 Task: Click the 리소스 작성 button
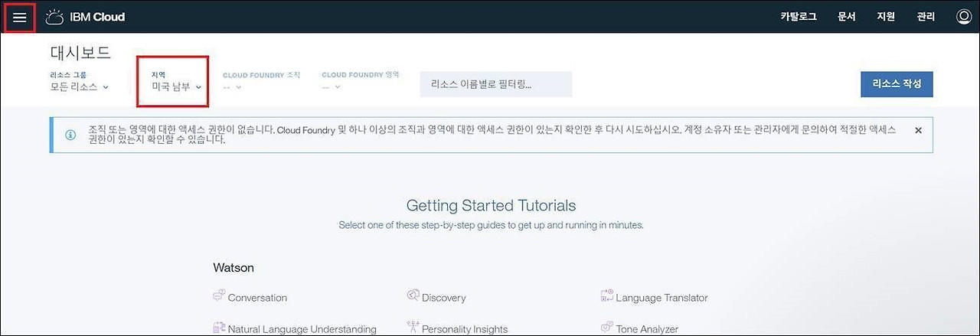point(897,84)
